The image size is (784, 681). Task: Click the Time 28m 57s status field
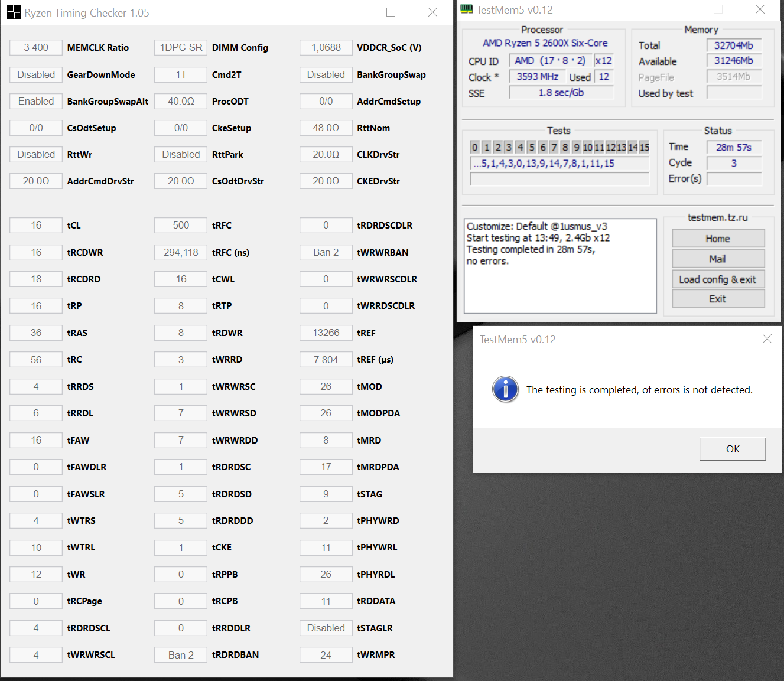point(734,147)
